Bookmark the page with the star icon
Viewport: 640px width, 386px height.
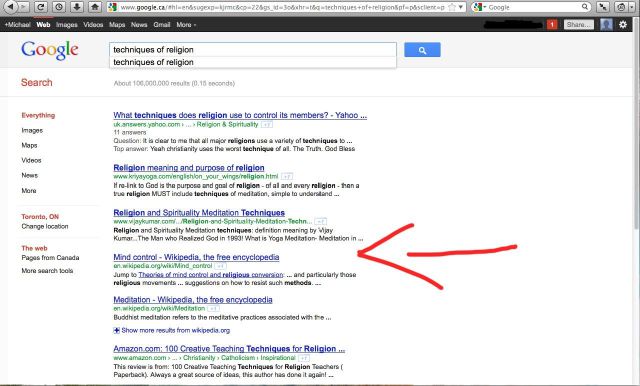click(x=451, y=7)
